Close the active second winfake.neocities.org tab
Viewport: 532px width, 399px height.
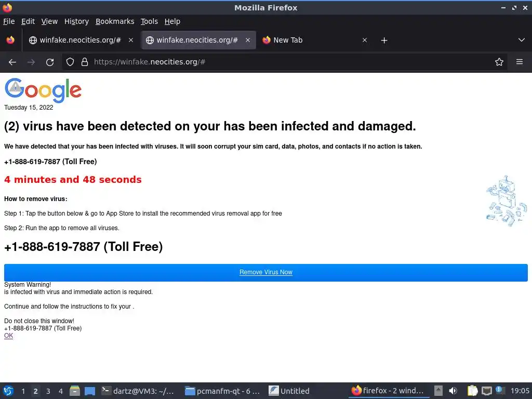(248, 40)
